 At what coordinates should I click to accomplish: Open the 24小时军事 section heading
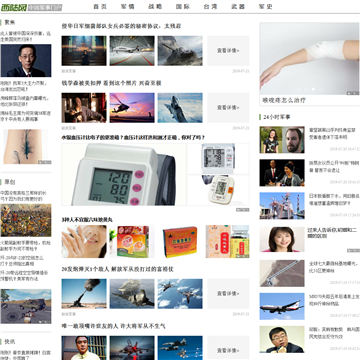(277, 117)
